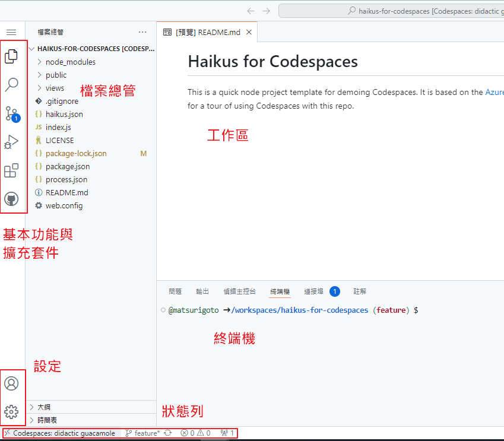
Task: Switch to the 終端機 terminal tab
Action: coord(280,291)
